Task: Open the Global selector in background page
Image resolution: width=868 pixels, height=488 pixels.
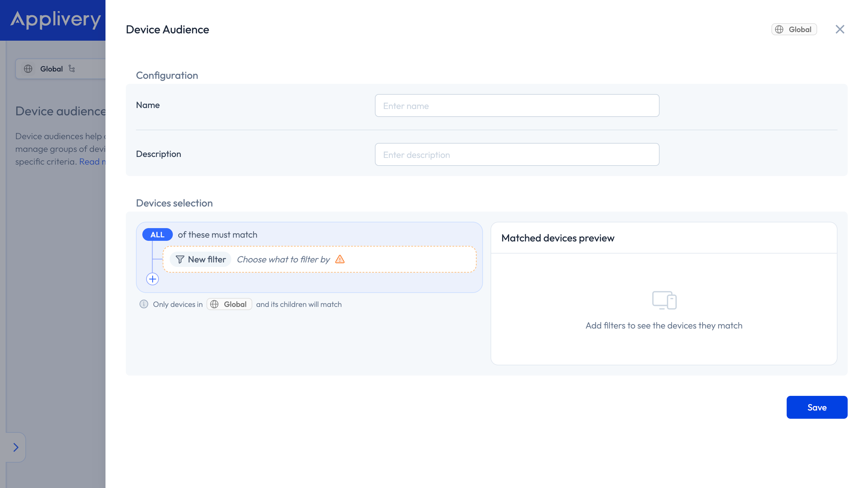Action: click(61, 69)
